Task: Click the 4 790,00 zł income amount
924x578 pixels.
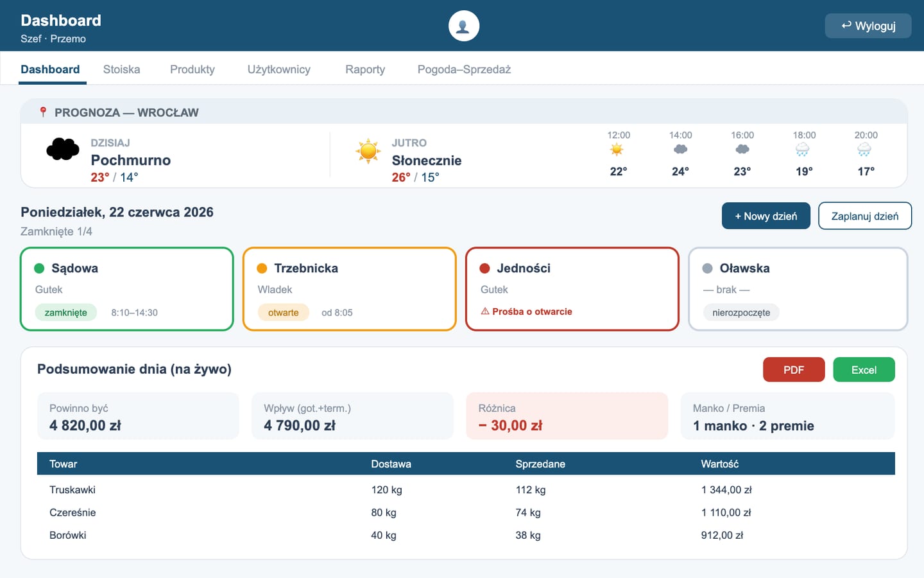Action: tap(300, 425)
